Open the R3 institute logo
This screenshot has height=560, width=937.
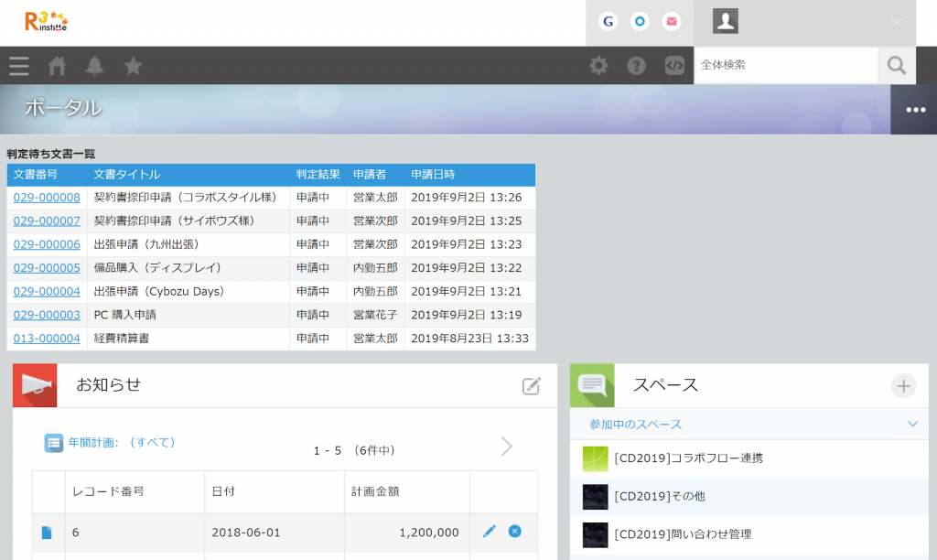coord(46,22)
